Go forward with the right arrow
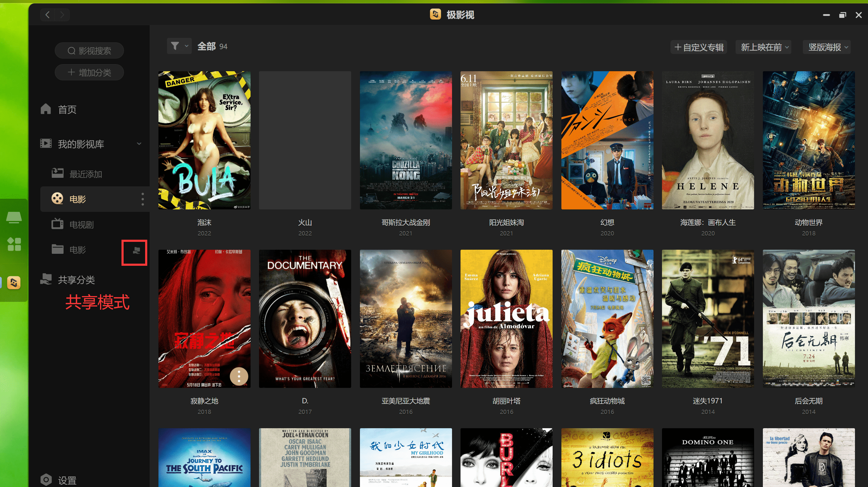Screen dimensions: 868x487 tap(62, 15)
